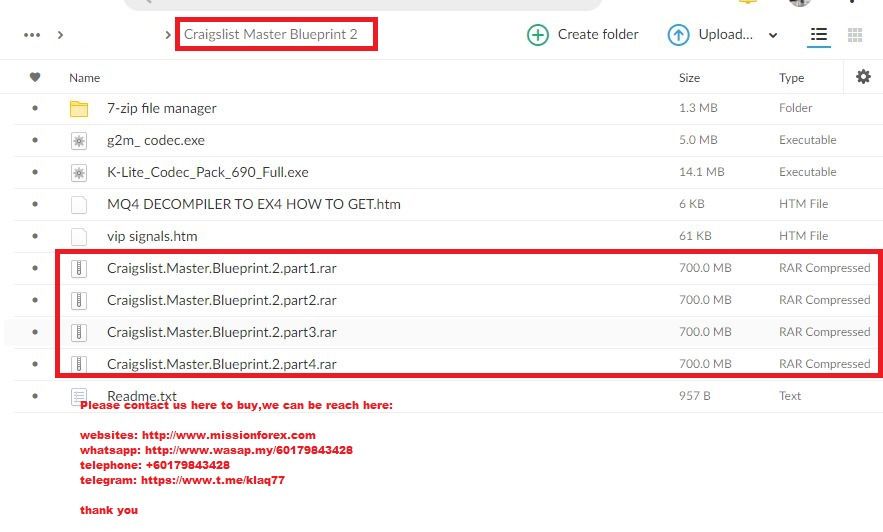Image resolution: width=883 pixels, height=532 pixels.
Task: Toggle favourite dot for 7-zip file manager
Action: pyautogui.click(x=35, y=108)
